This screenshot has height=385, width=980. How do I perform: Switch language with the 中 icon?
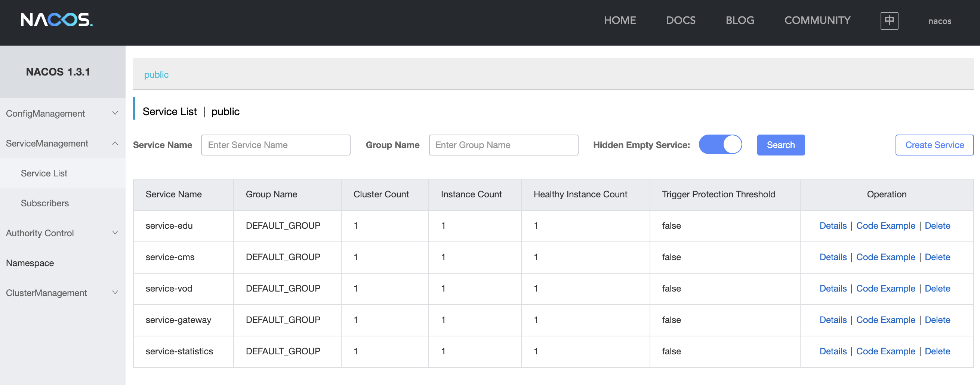point(889,21)
